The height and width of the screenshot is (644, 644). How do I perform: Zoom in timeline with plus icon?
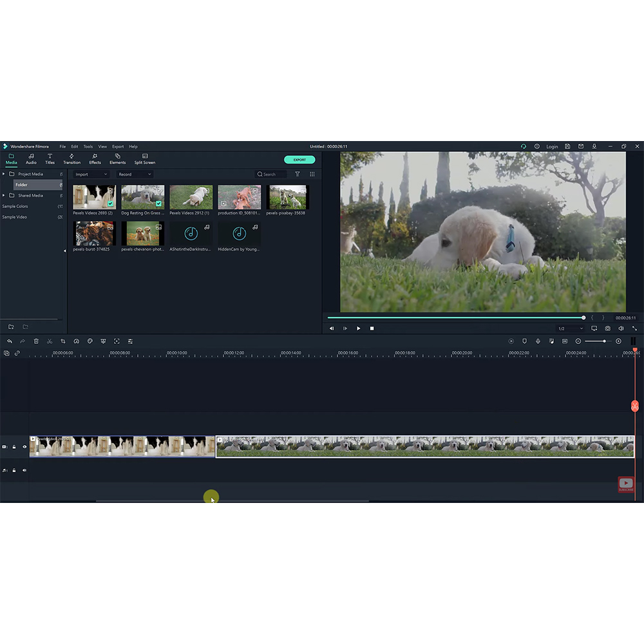[618, 341]
